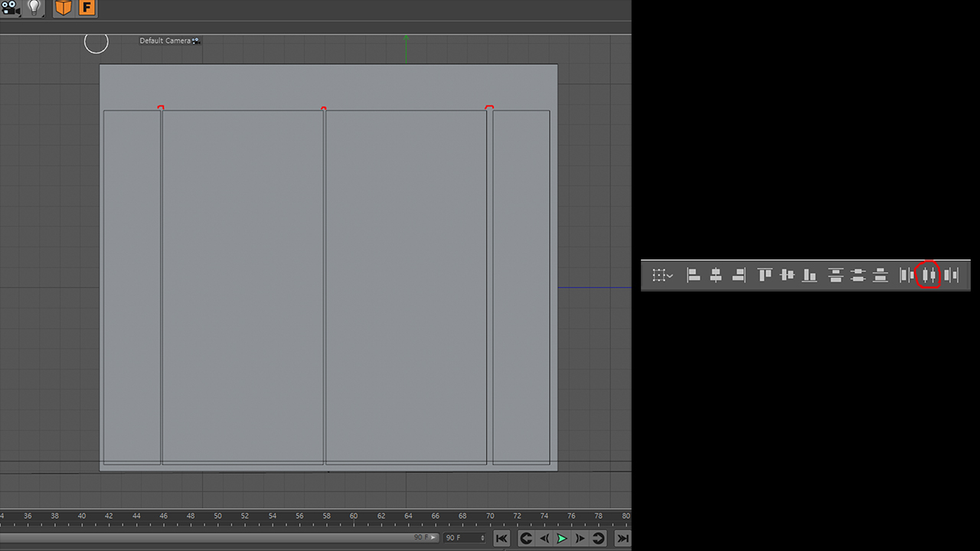Click the 90 F frame input field
Viewport: 980px width, 551px height.
coord(465,538)
